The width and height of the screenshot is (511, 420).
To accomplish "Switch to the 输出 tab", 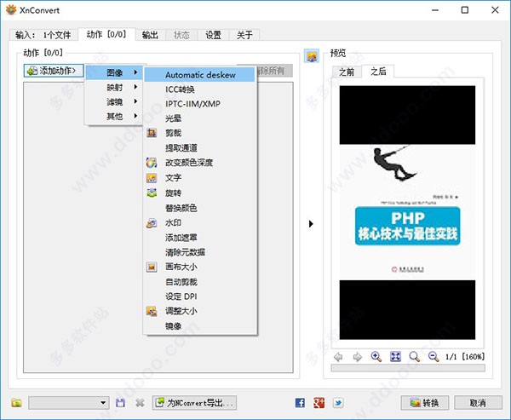I will tap(150, 35).
